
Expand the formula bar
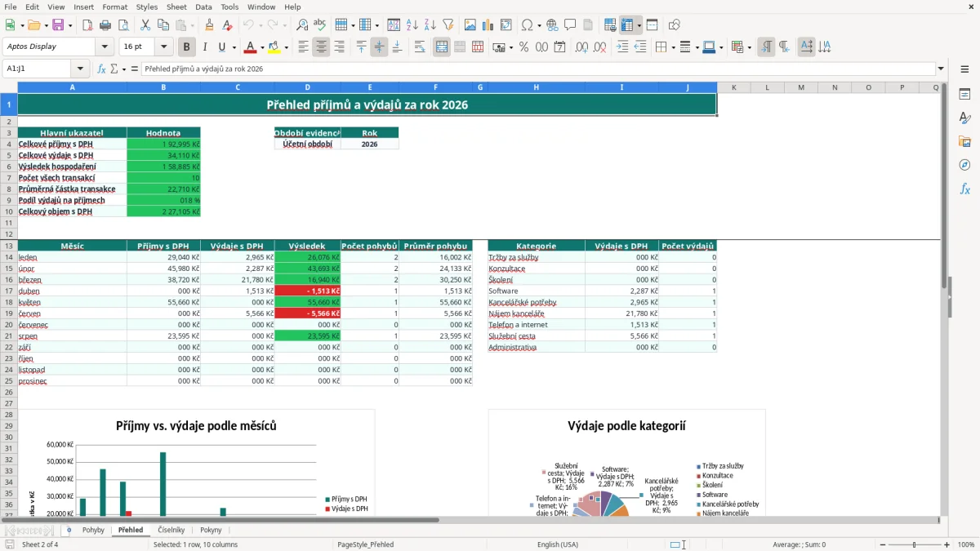pyautogui.click(x=941, y=69)
